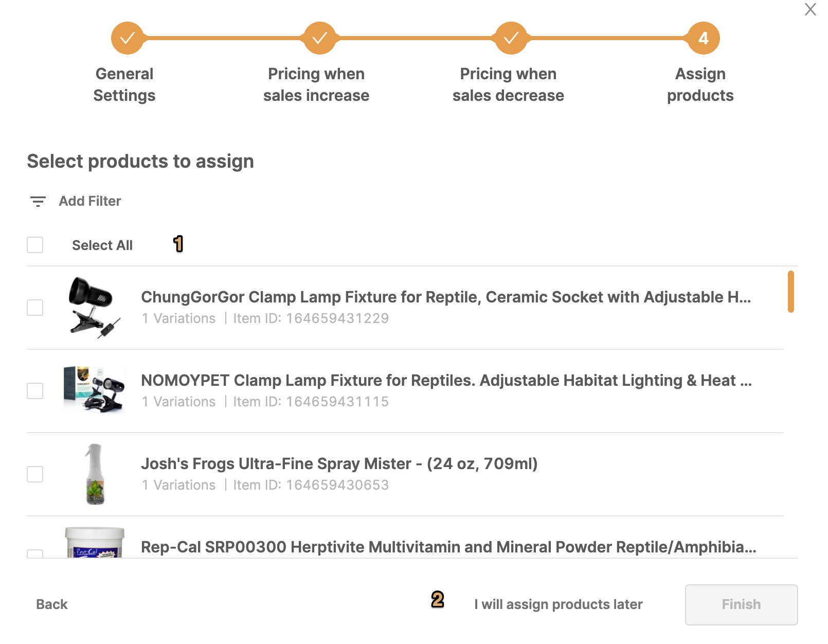Go to General Settings step checkmark
Image resolution: width=828 pixels, height=644 pixels.
pyautogui.click(x=127, y=38)
